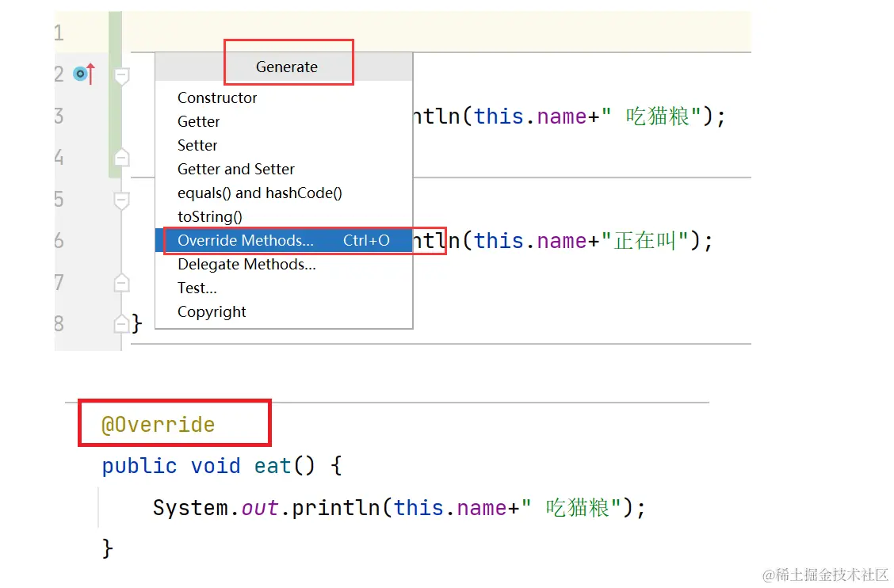Click the "吃猫粮" string on line 3

pyautogui.click(x=651, y=116)
